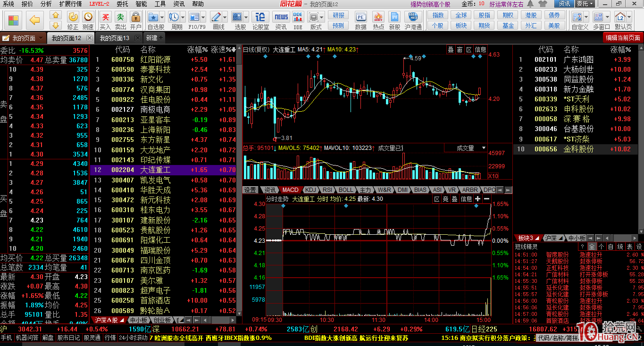Open the 开户 account padlock icon
This screenshot has height=346, width=644.
136,17
